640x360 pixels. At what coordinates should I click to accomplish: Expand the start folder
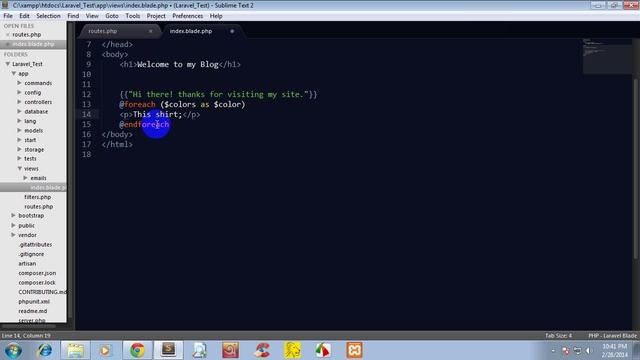(19, 140)
